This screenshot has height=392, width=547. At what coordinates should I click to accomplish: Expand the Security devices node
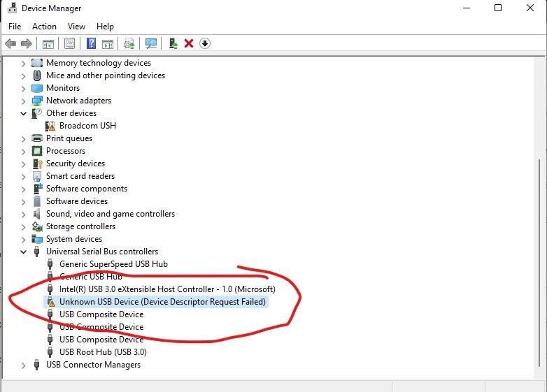[x=23, y=164]
